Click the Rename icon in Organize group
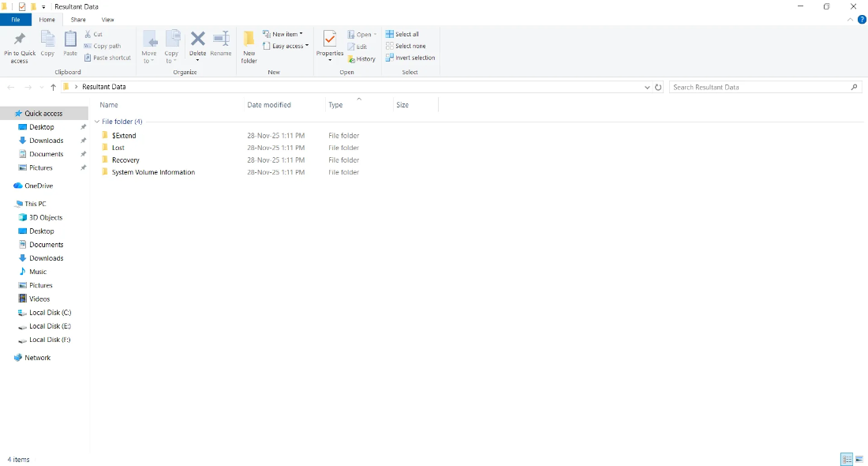This screenshot has height=466, width=868. (221, 39)
